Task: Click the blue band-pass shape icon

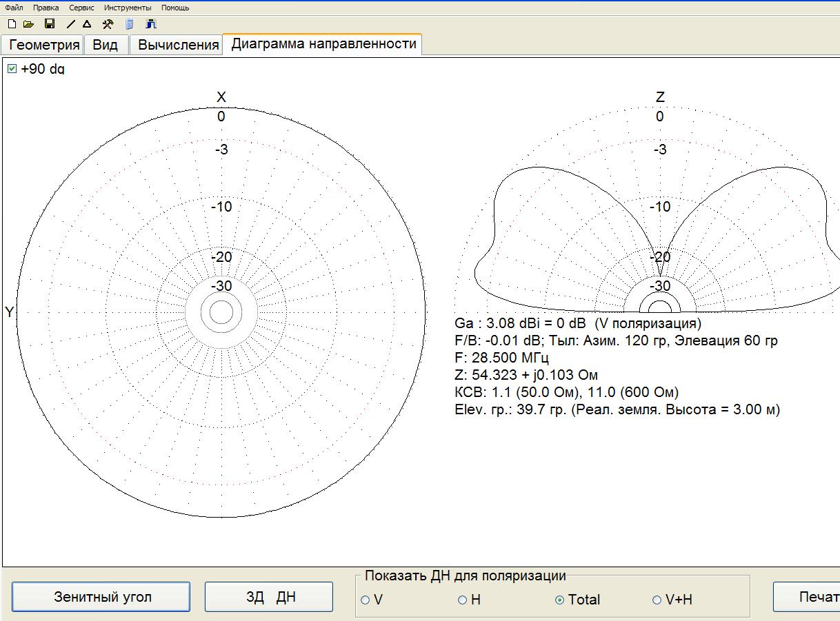Action: pyautogui.click(x=151, y=24)
